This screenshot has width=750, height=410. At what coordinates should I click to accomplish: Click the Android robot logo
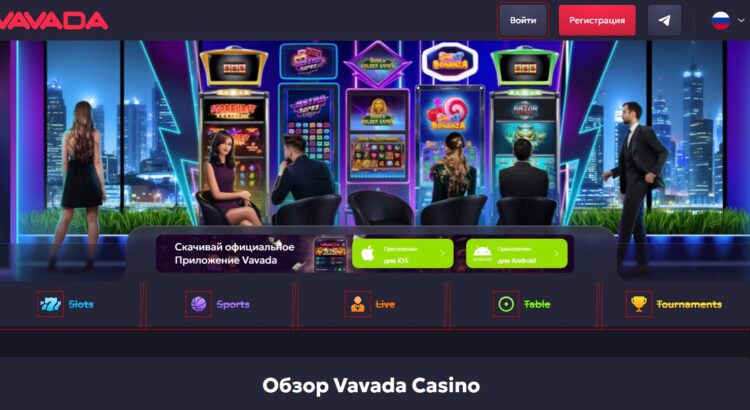[x=482, y=254]
